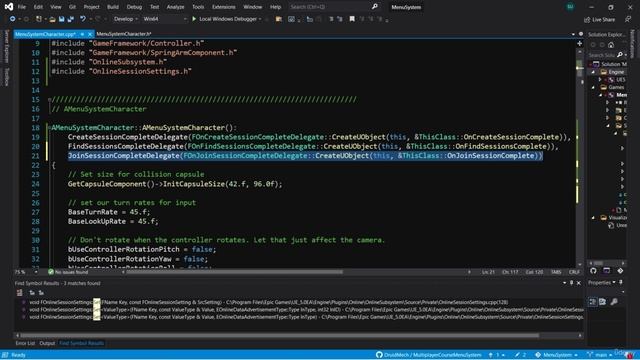Viewport: 640px width, 360px height.
Task: Click the editor horizontal scrollbar
Action: point(234,272)
